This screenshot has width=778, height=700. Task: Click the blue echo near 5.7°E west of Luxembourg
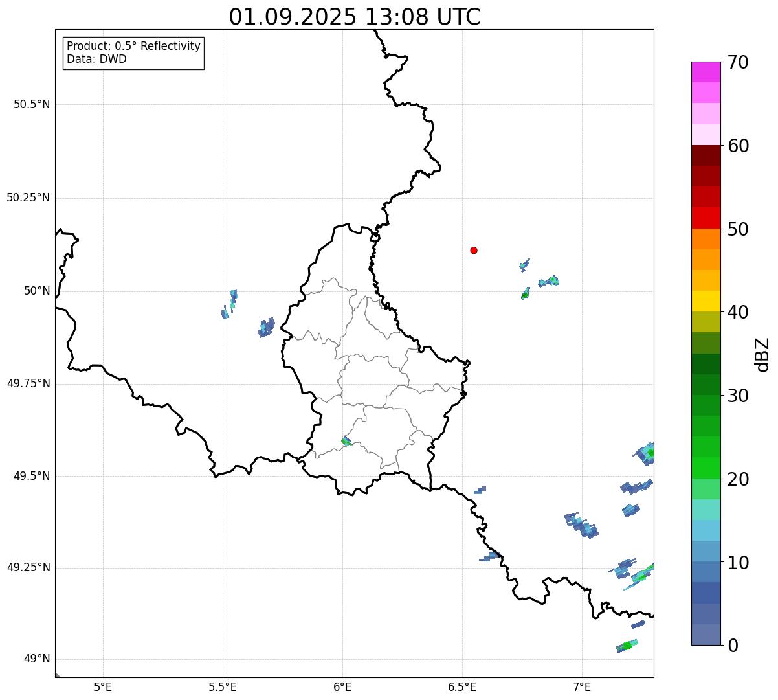coord(266,327)
